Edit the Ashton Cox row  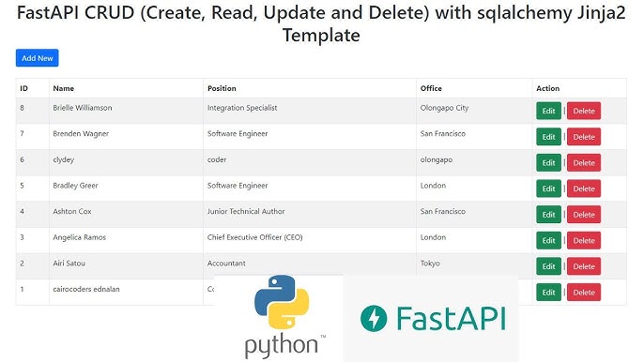(x=548, y=214)
